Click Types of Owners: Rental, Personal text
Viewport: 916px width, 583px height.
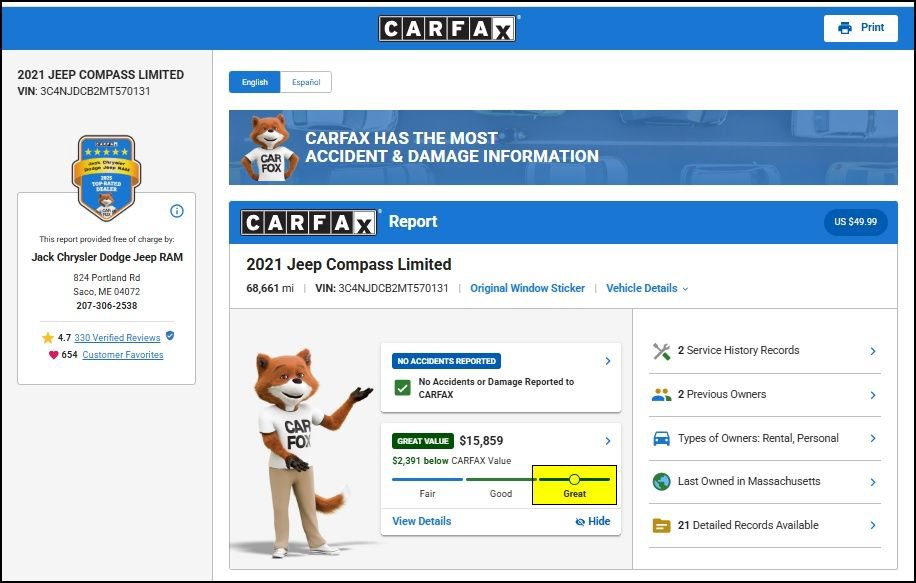coord(758,438)
